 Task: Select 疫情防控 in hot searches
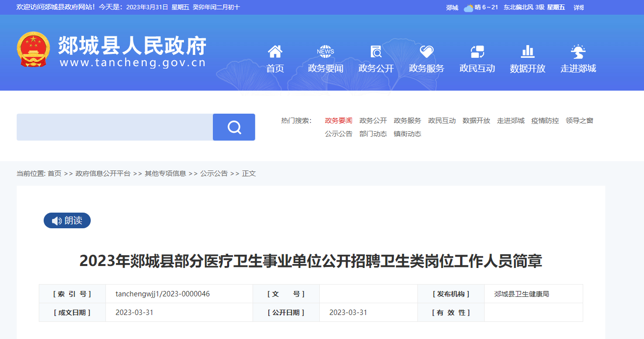[545, 121]
